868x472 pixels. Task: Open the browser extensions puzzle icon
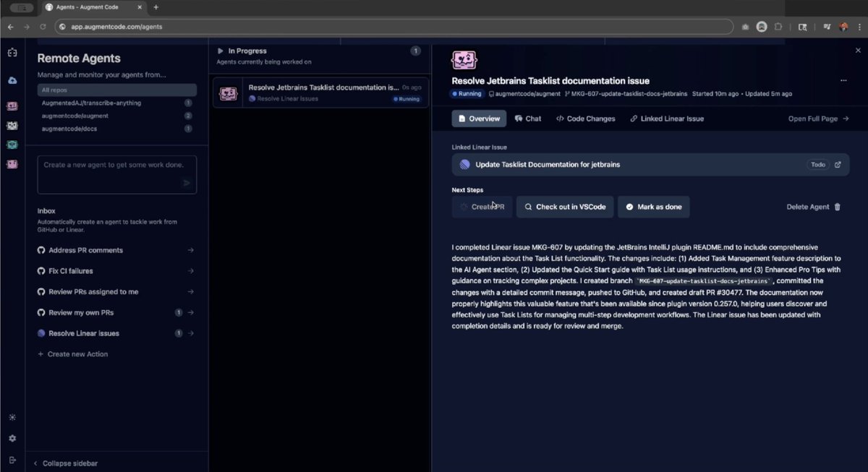[x=778, y=27]
